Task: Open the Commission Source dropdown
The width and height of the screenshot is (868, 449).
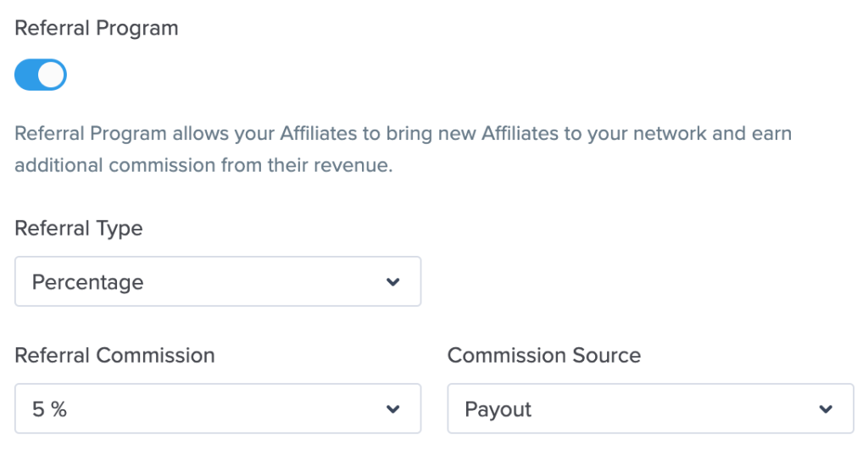Action: click(650, 409)
